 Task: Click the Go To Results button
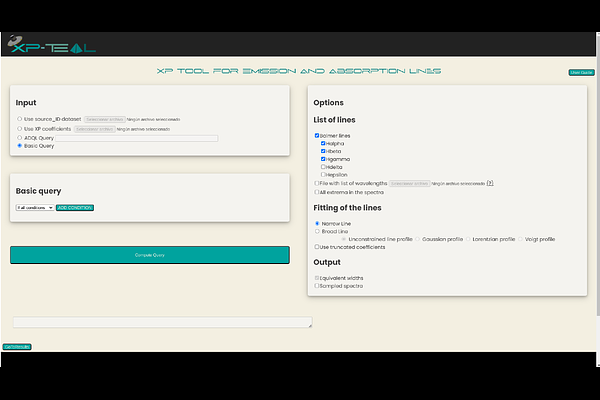point(17,347)
